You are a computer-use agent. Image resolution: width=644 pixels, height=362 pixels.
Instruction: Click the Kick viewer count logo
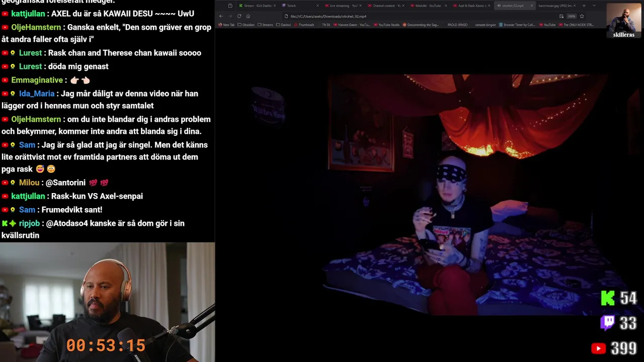coord(608,298)
